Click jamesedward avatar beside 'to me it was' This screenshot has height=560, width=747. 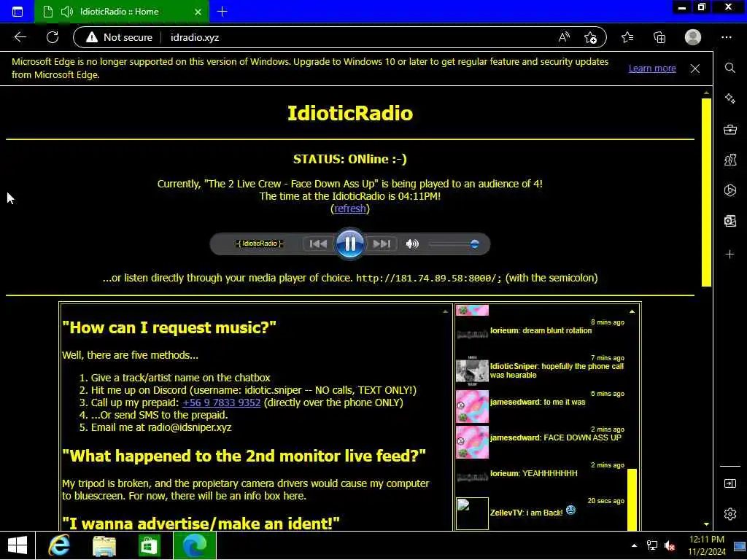click(x=472, y=407)
